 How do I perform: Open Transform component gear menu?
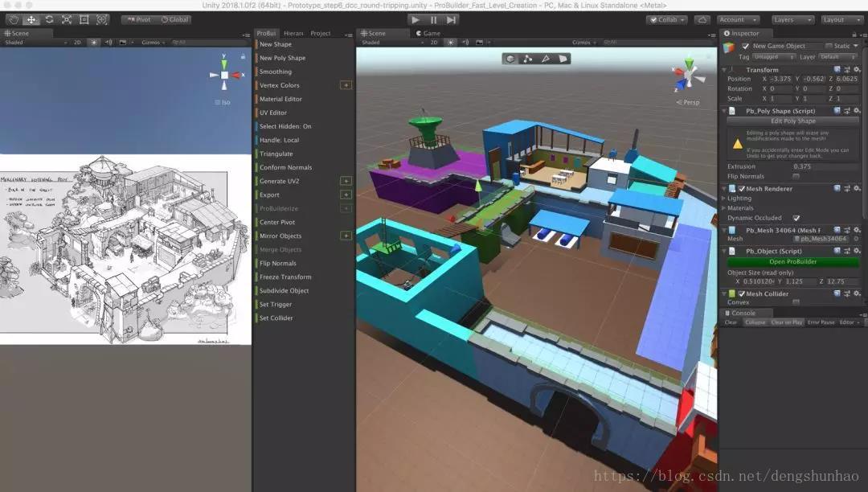point(857,70)
